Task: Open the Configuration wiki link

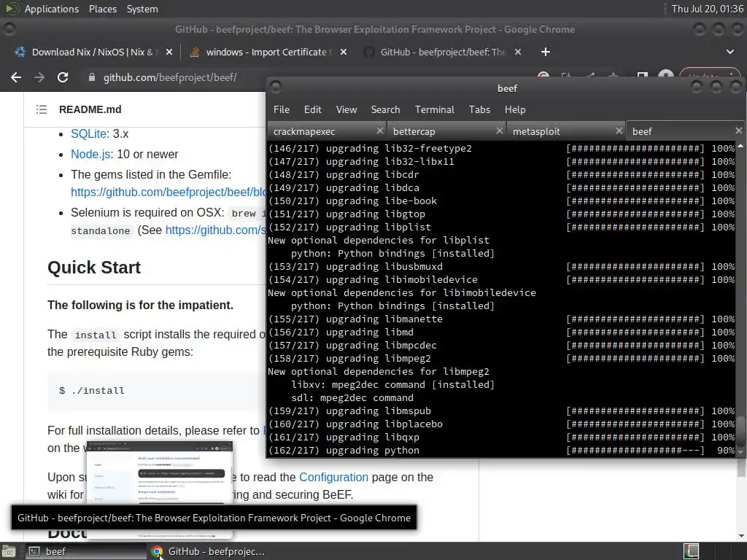Action: coord(333,477)
